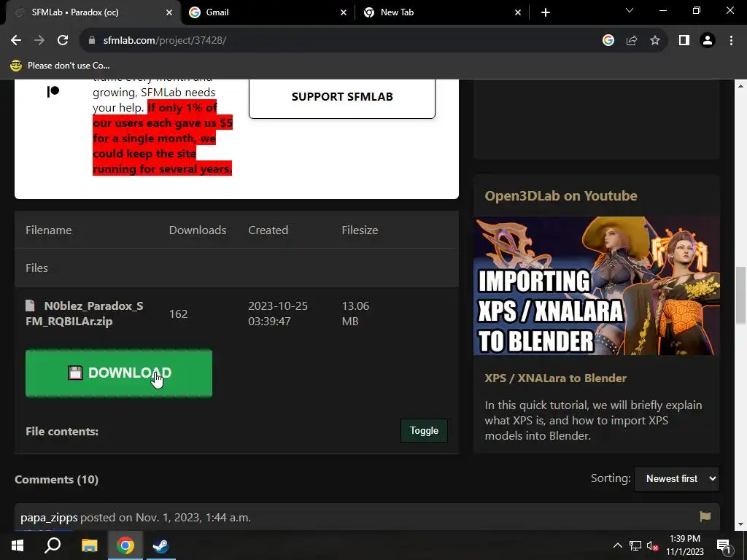The image size is (747, 560).
Task: Click the muted volume tray icon
Action: (x=653, y=545)
